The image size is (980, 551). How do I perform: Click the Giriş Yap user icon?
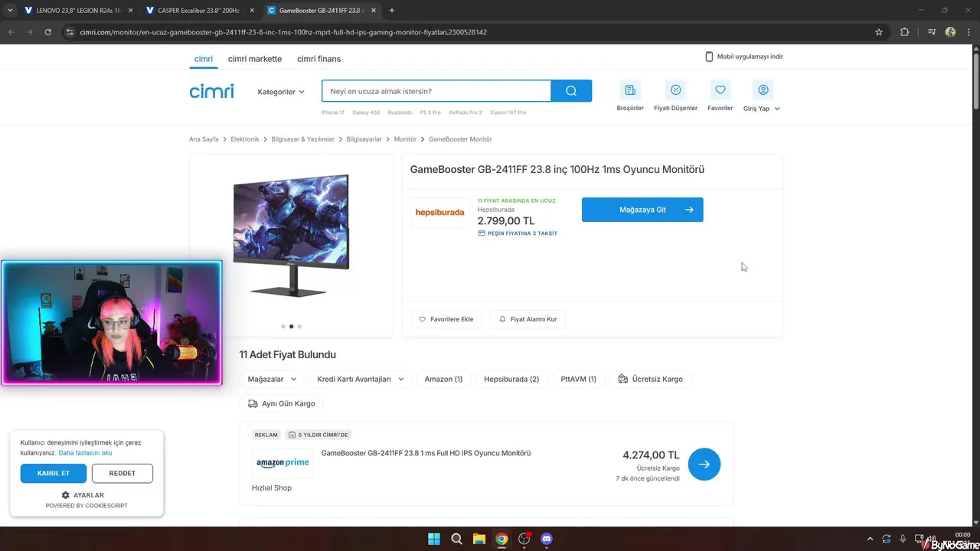pos(763,90)
